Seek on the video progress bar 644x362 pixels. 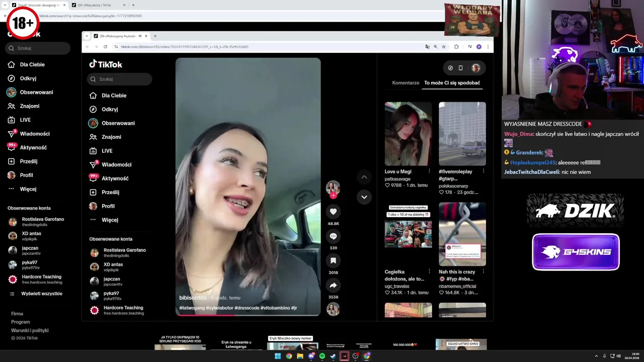coord(248,315)
